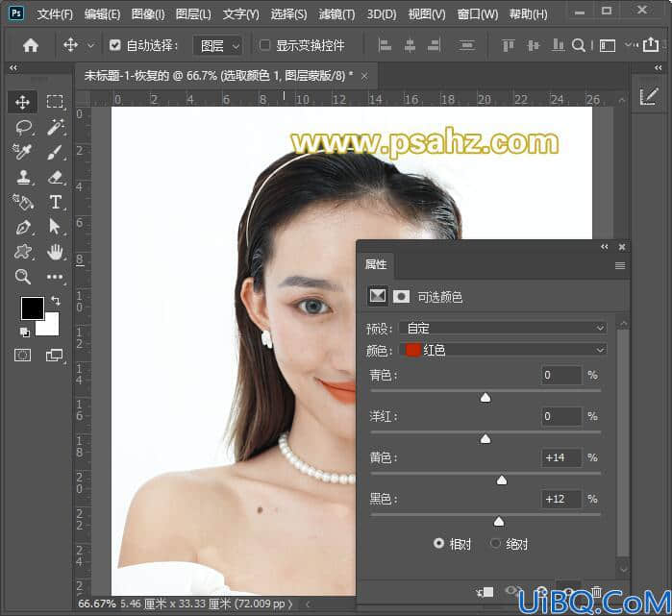Screen dimensions: 672x616
Task: Click the 青色 slider handle
Action: coord(485,398)
